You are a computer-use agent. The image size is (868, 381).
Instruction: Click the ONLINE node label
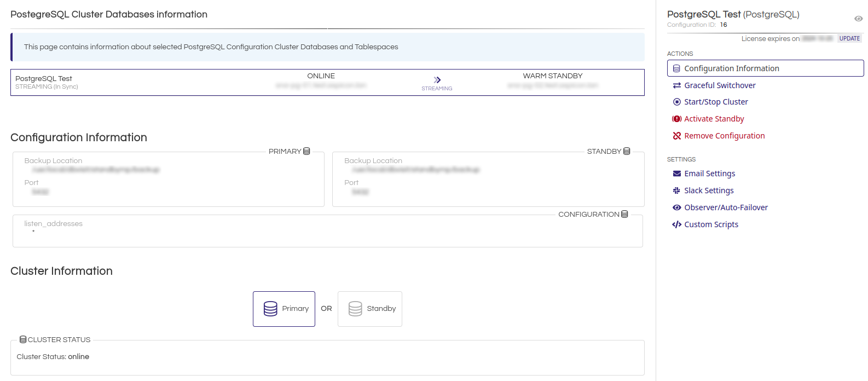(321, 76)
